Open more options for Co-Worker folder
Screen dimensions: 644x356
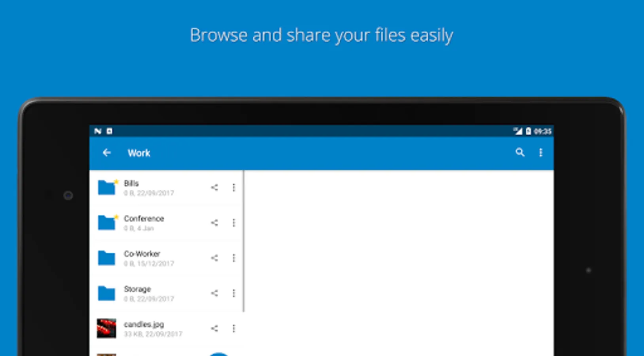[234, 258]
